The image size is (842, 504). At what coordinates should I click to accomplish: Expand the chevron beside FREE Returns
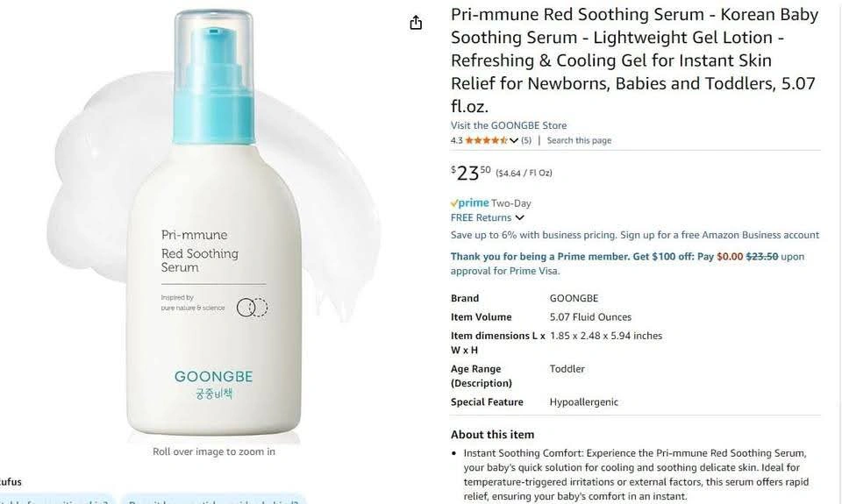519,217
